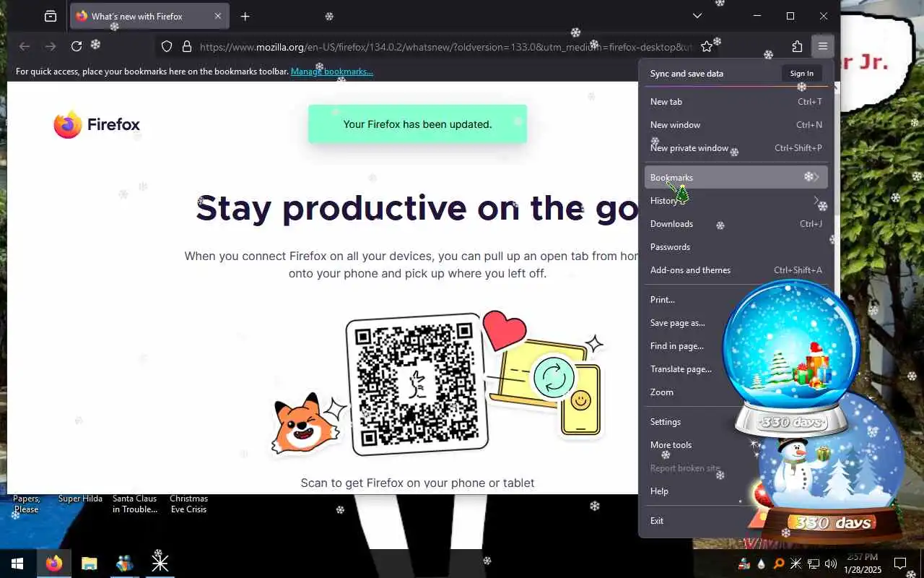The width and height of the screenshot is (924, 578).
Task: Open the Firefox hamburger application menu
Action: (822, 46)
